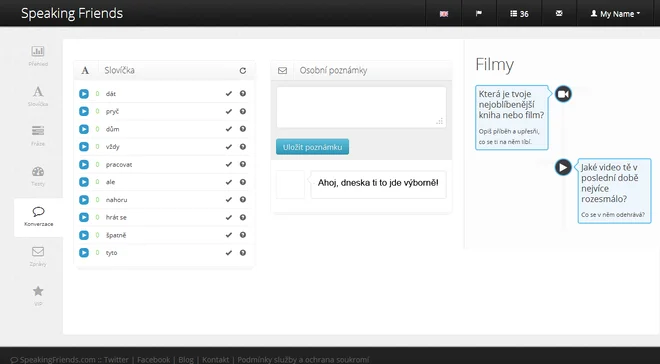The image size is (660, 364).
Task: Click the flag icon in top bar
Action: pyautogui.click(x=479, y=13)
